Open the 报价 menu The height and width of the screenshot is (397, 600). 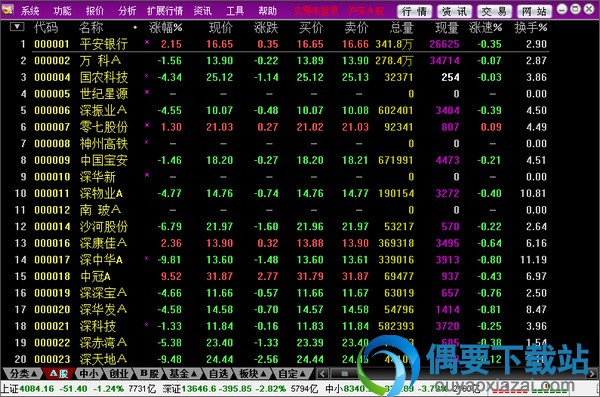(95, 11)
